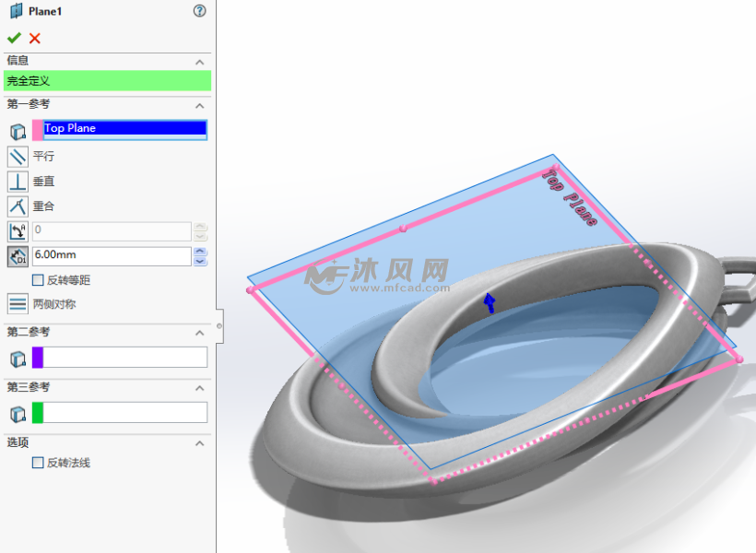Enable the 反转等距 checkbox

click(x=38, y=280)
